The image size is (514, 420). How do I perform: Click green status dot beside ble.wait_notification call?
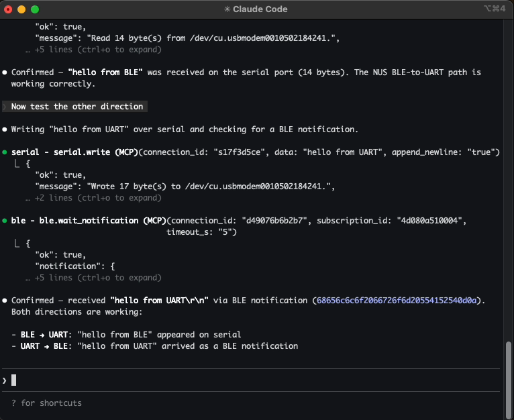(x=5, y=221)
